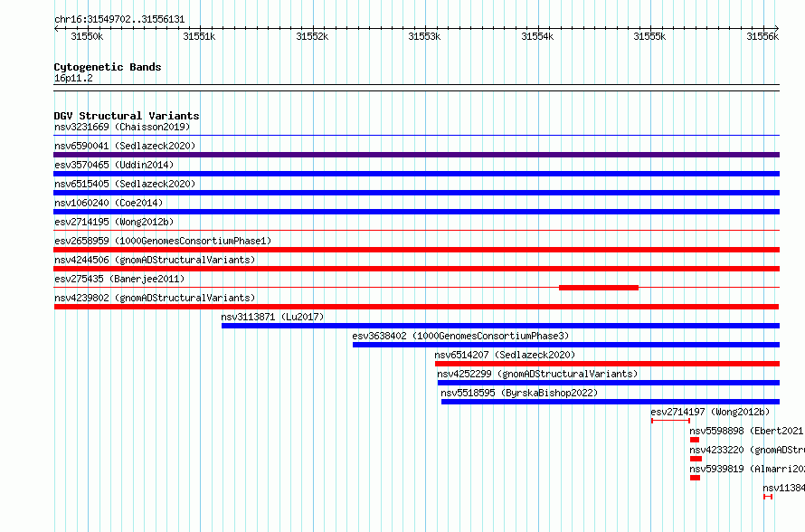The width and height of the screenshot is (805, 532).
Task: Open the nsv6590041 (Sedlazeck2020) label
Action: pos(125,146)
